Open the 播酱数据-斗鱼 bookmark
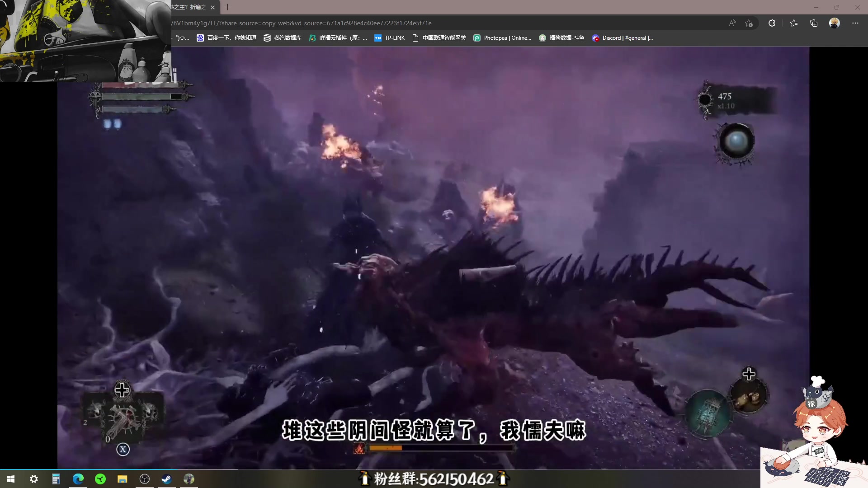The height and width of the screenshot is (488, 868). pos(561,38)
